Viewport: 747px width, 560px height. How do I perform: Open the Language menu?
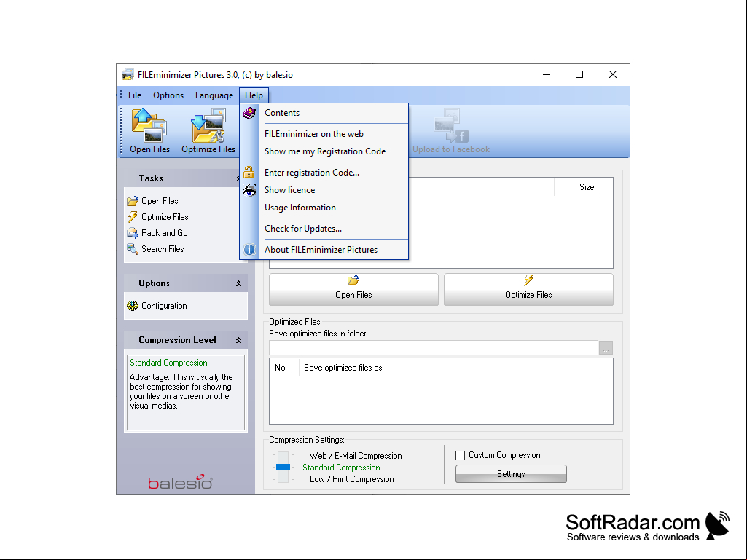coord(214,95)
